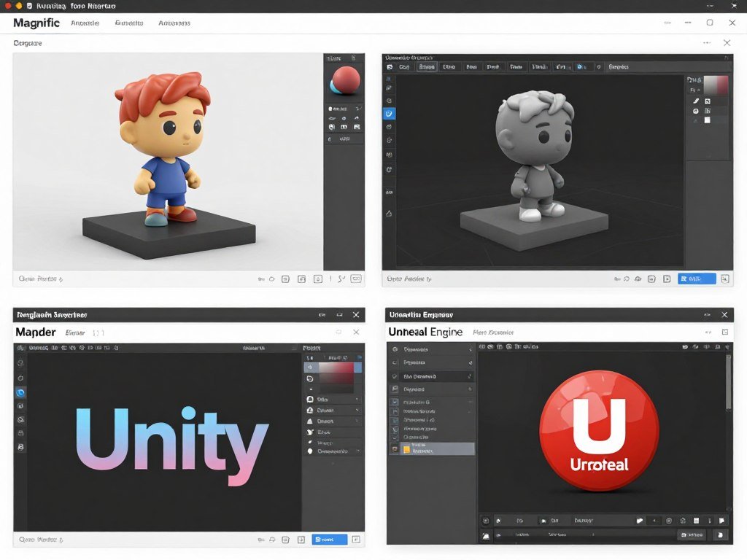The height and width of the screenshot is (560, 747).
Task: Select the blue highlighted tool beside gray model
Action: coord(389,113)
